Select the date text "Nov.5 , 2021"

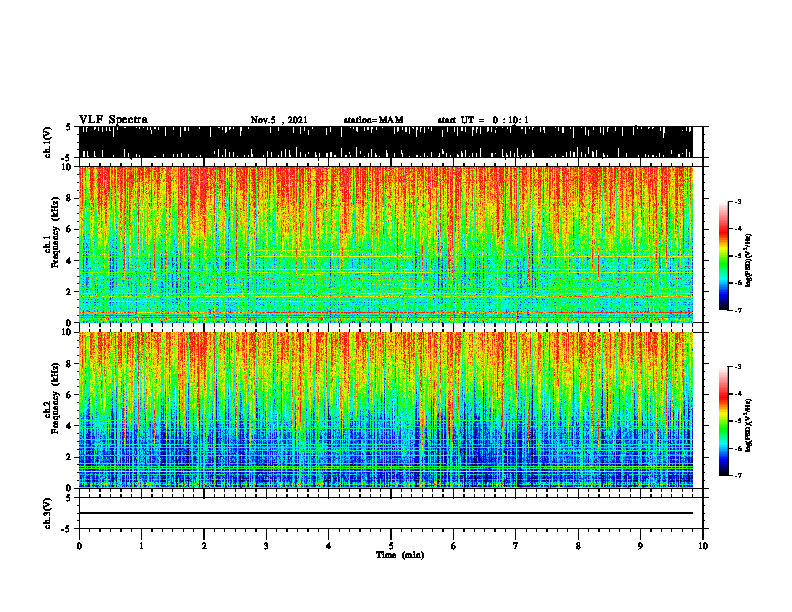(279, 120)
